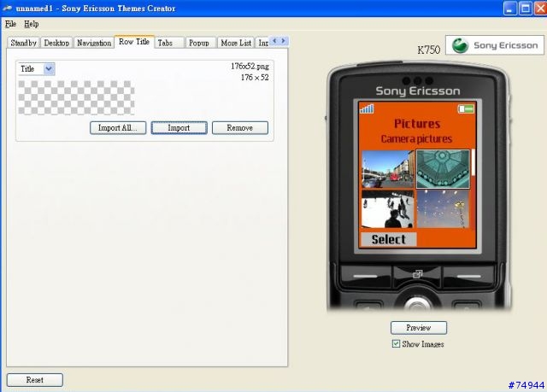
Task: Select the Row Title tab
Action: [x=134, y=42]
